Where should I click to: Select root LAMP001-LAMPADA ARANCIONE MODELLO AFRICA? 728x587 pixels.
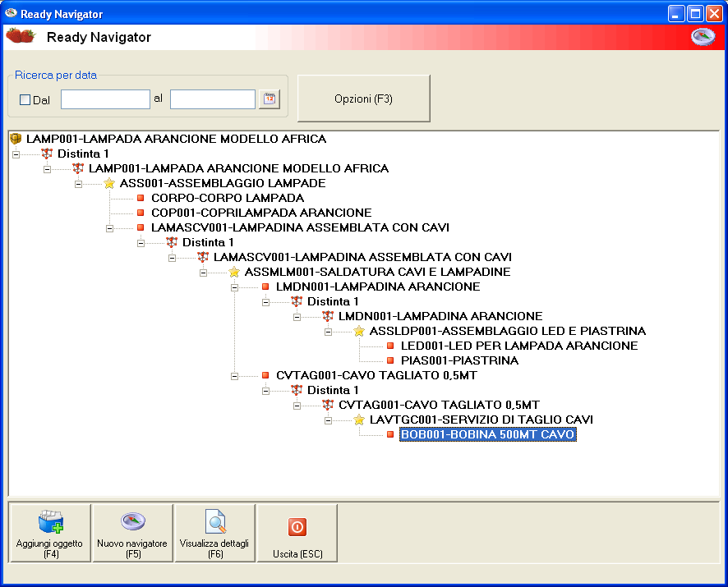tap(177, 139)
